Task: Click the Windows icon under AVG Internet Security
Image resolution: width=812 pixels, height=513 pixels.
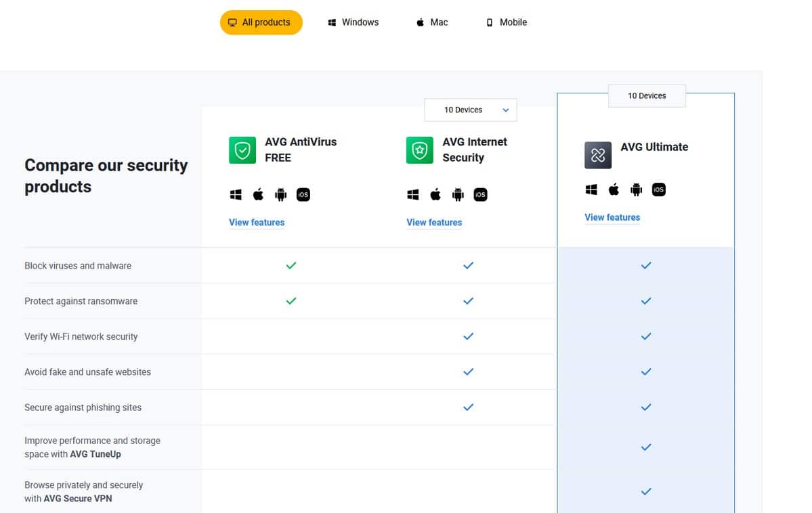Action: coord(412,195)
